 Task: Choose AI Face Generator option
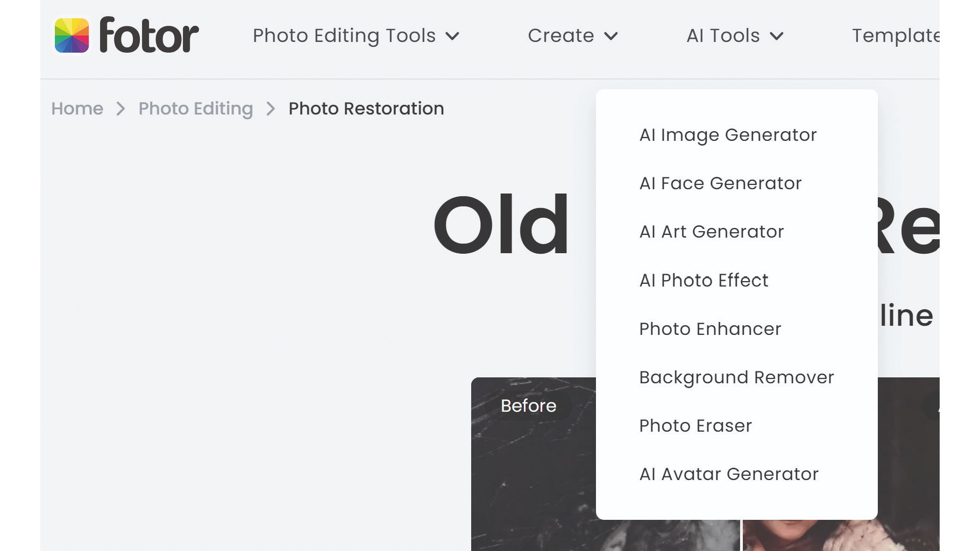pyautogui.click(x=720, y=183)
